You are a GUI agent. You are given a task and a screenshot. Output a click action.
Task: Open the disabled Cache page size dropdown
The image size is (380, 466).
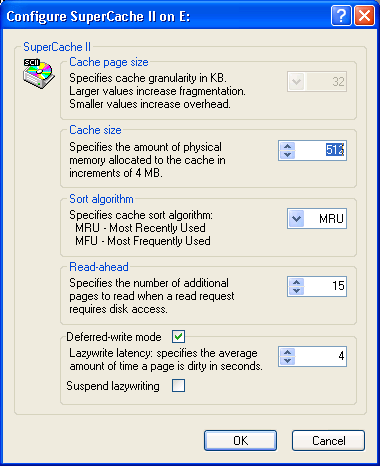point(296,81)
